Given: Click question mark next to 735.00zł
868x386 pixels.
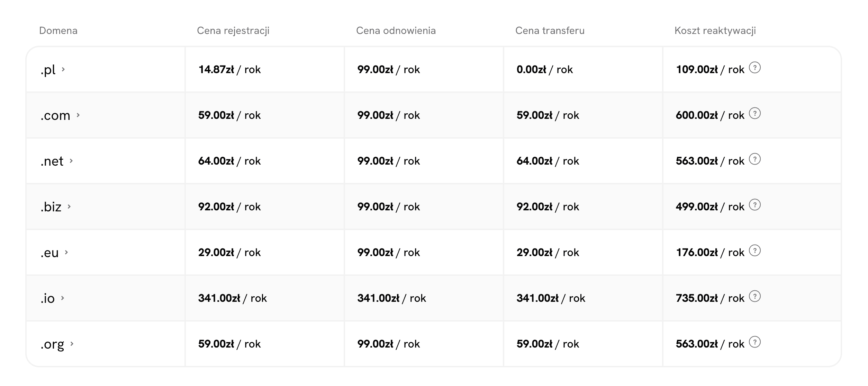Looking at the screenshot, I should click(754, 296).
